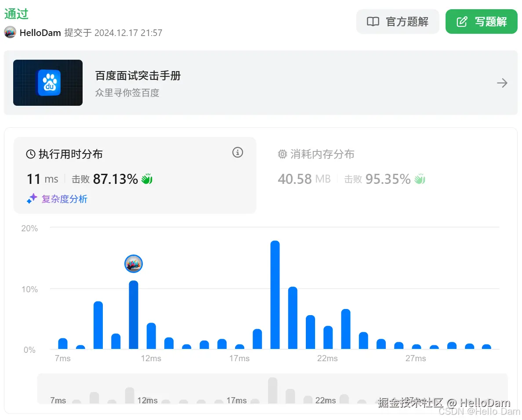Click the 众里寻你签百度 banner text
This screenshot has height=420, width=522.
pos(128,93)
